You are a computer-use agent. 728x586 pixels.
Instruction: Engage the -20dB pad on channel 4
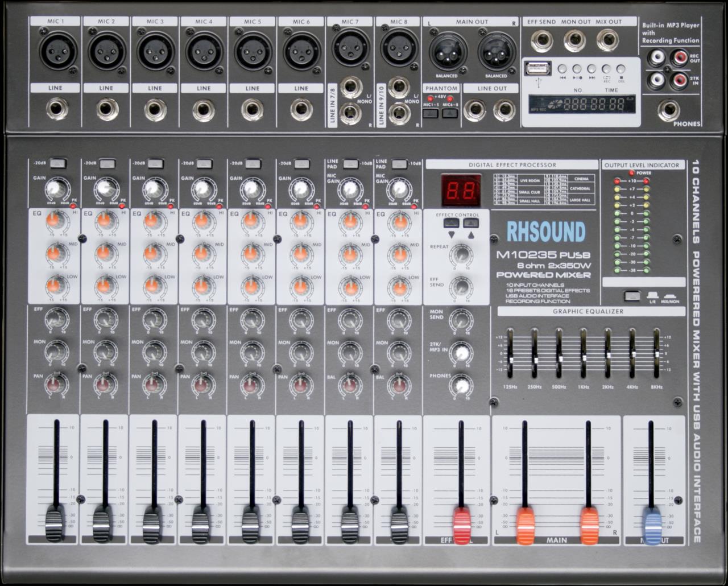(205, 163)
